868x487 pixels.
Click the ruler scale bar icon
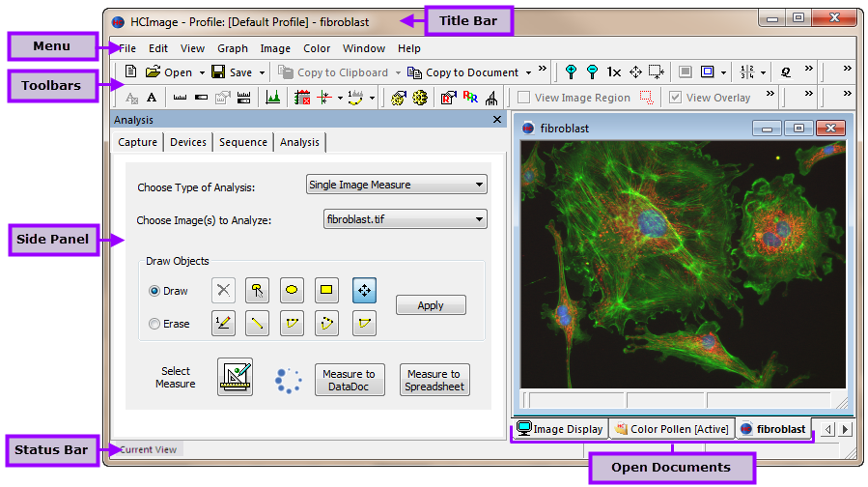pos(180,98)
